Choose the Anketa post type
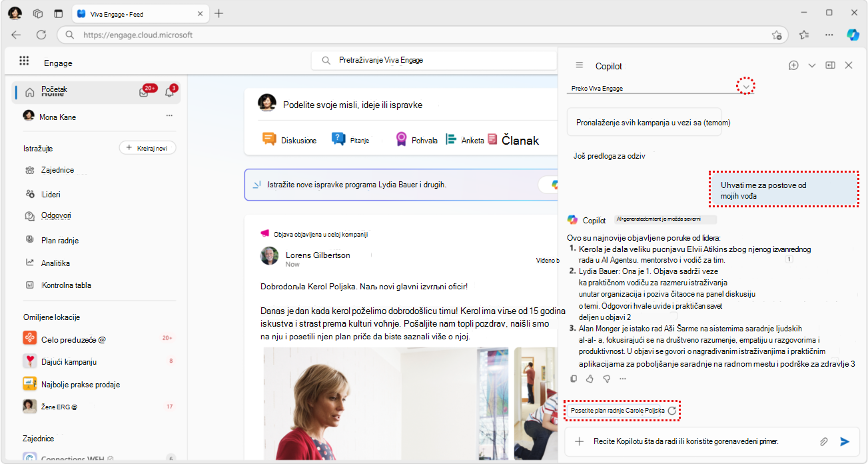Viewport: 868px width, 464px height. point(465,140)
